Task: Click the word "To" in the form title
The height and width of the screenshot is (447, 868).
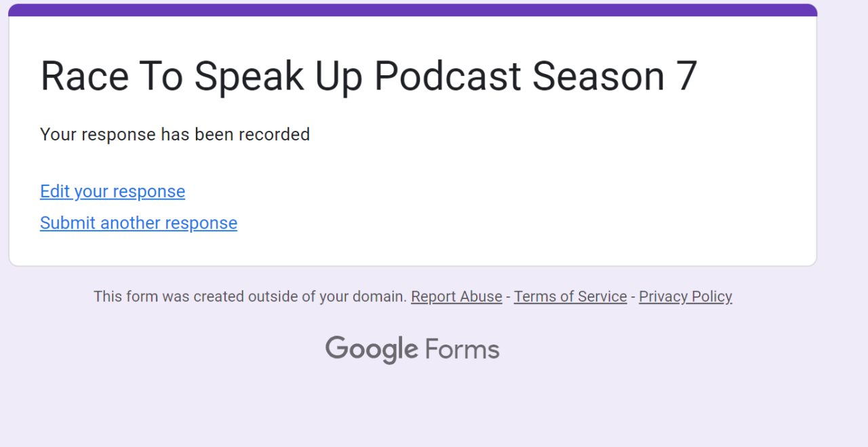Action: pos(161,75)
